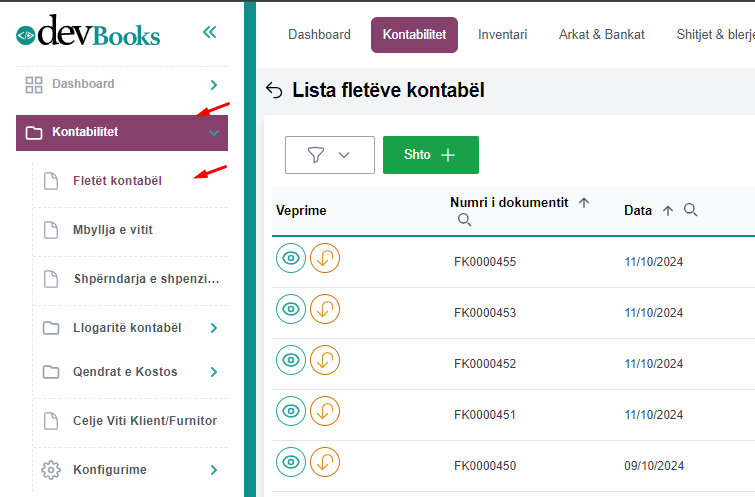Image resolution: width=755 pixels, height=497 pixels.
Task: Collapse the Kontabilitet sidebar section
Action: [213, 133]
